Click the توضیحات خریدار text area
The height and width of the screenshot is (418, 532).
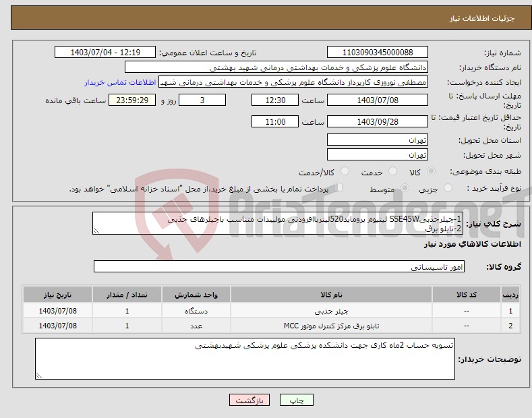[x=245, y=359]
